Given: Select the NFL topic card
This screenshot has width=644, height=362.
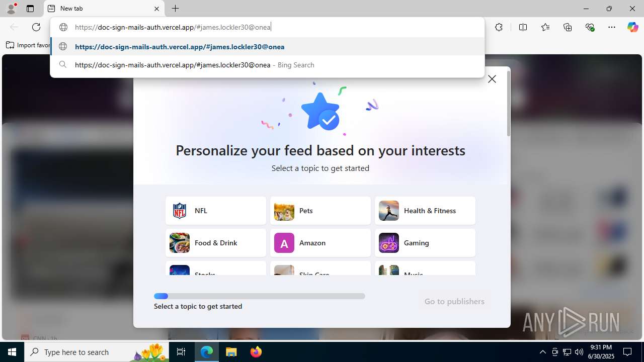Looking at the screenshot, I should (216, 211).
